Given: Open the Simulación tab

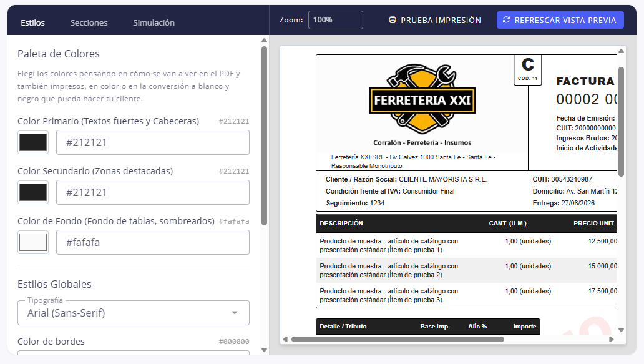Looking at the screenshot, I should coord(154,22).
